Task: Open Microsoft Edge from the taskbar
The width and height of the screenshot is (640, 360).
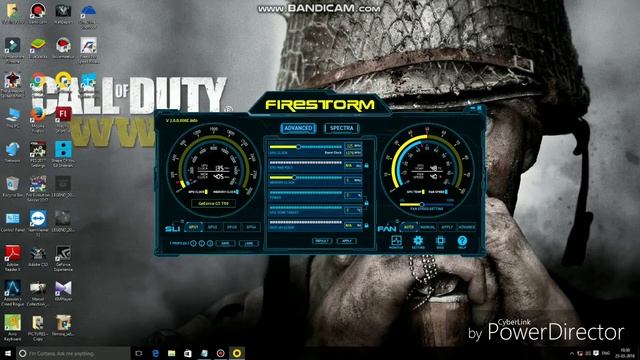Action: coord(155,353)
